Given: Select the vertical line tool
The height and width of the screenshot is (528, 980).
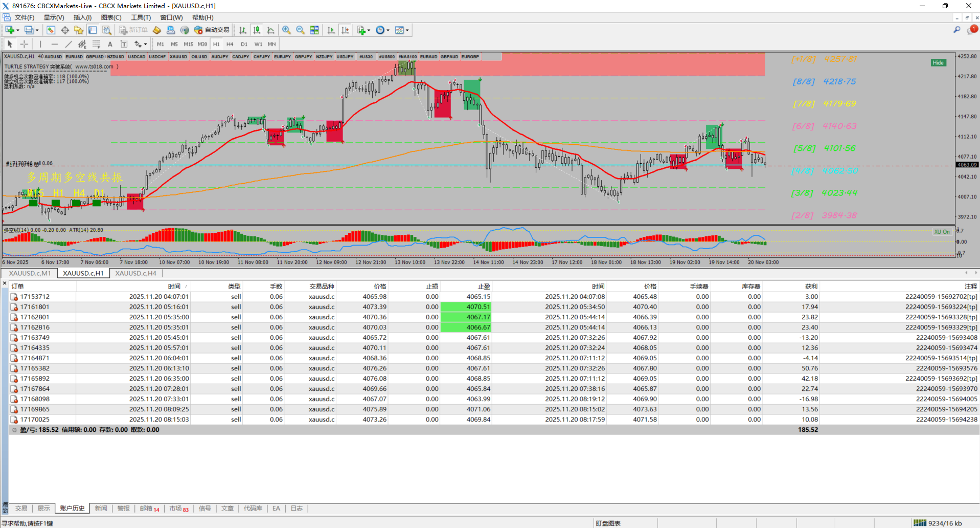Looking at the screenshot, I should [x=40, y=44].
